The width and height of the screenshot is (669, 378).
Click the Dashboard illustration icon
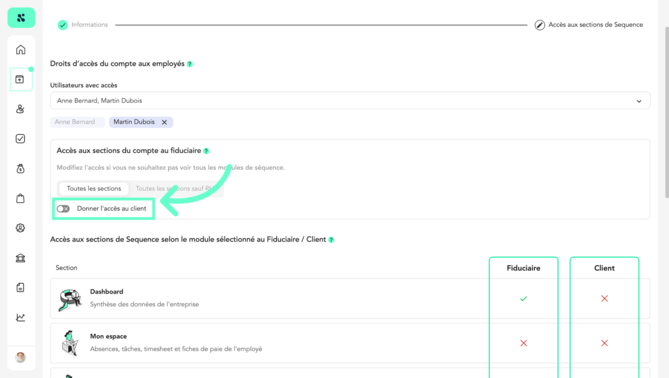pyautogui.click(x=70, y=299)
